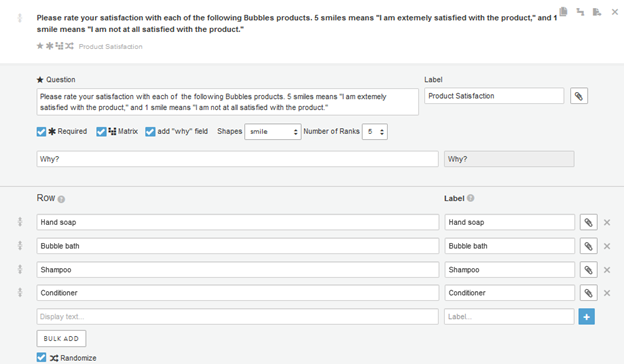Toggle the Randomize checkbox
This screenshot has width=624, height=364.
[41, 357]
